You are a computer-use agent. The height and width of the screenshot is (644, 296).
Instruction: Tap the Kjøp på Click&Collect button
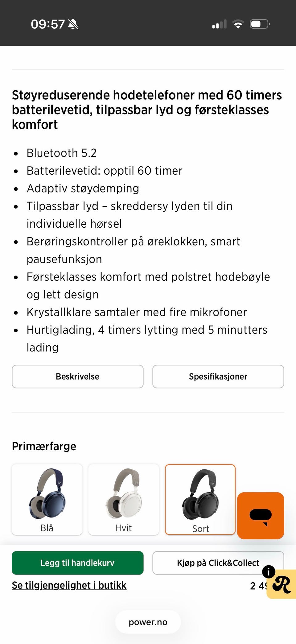[218, 563]
